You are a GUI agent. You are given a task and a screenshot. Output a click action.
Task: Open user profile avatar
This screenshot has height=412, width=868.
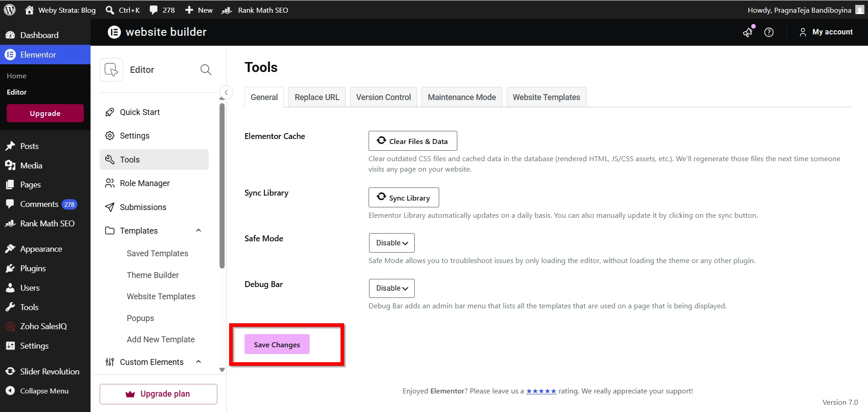tap(860, 10)
